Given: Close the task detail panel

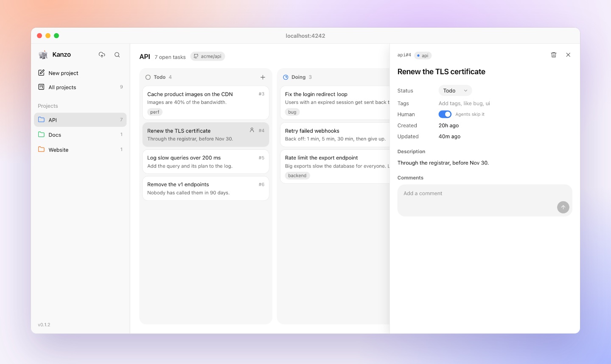Looking at the screenshot, I should [x=568, y=55].
